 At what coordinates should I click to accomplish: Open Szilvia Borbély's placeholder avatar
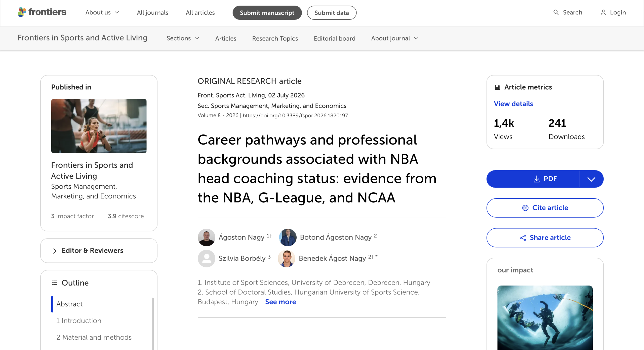pos(206,259)
